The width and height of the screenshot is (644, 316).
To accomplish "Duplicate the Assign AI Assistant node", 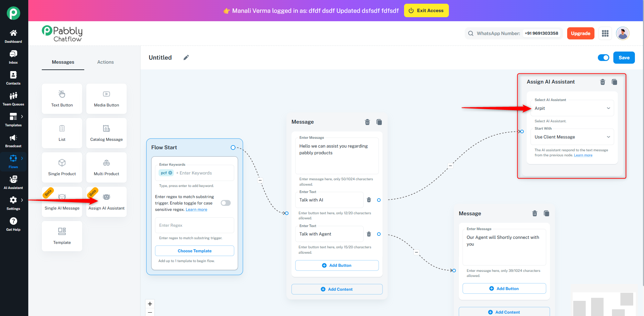I will tap(614, 82).
